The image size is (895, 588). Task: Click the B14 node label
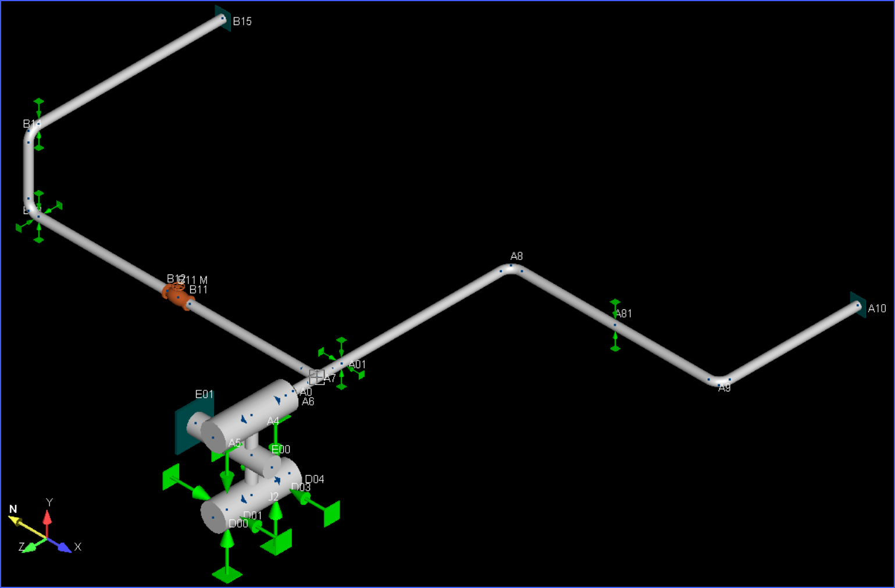coord(31,123)
